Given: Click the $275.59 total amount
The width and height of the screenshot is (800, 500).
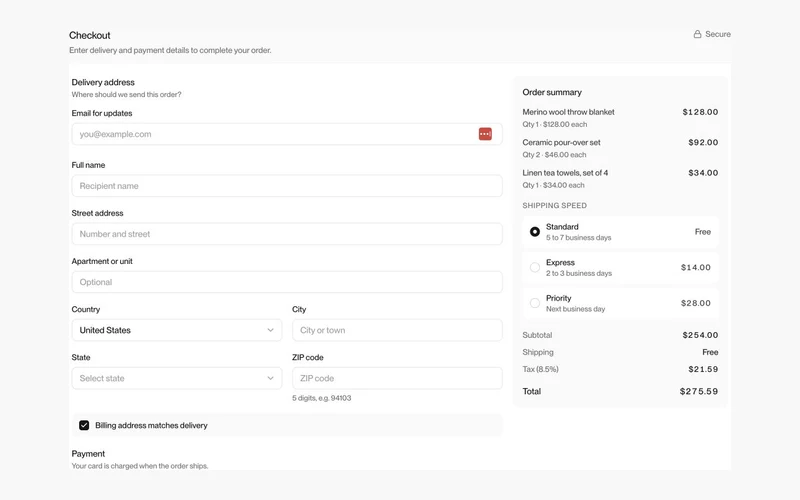Looking at the screenshot, I should pos(698,391).
